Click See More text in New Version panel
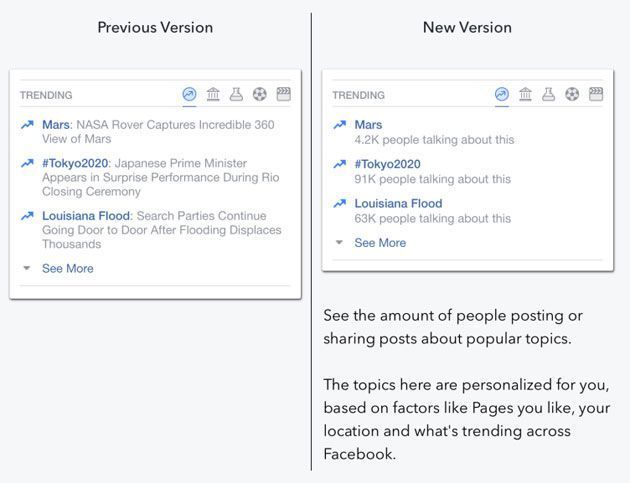The width and height of the screenshot is (630, 483). coord(380,242)
